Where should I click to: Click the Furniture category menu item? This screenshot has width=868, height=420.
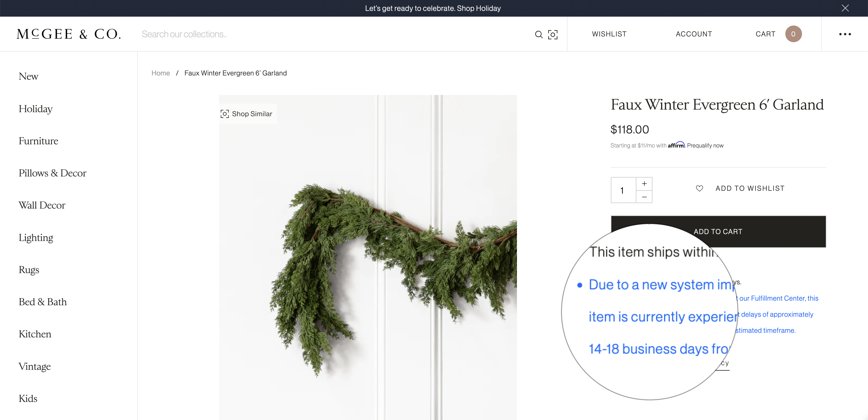coord(38,140)
